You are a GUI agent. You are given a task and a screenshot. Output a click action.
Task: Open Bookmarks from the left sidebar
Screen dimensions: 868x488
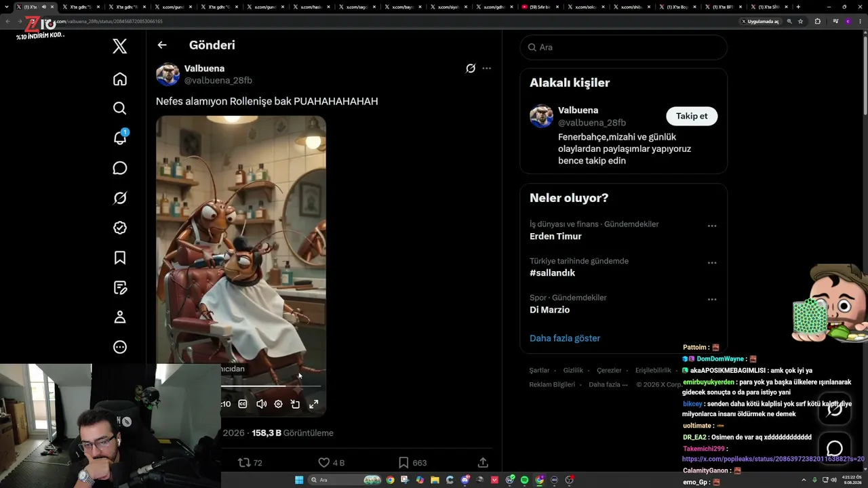[120, 258]
